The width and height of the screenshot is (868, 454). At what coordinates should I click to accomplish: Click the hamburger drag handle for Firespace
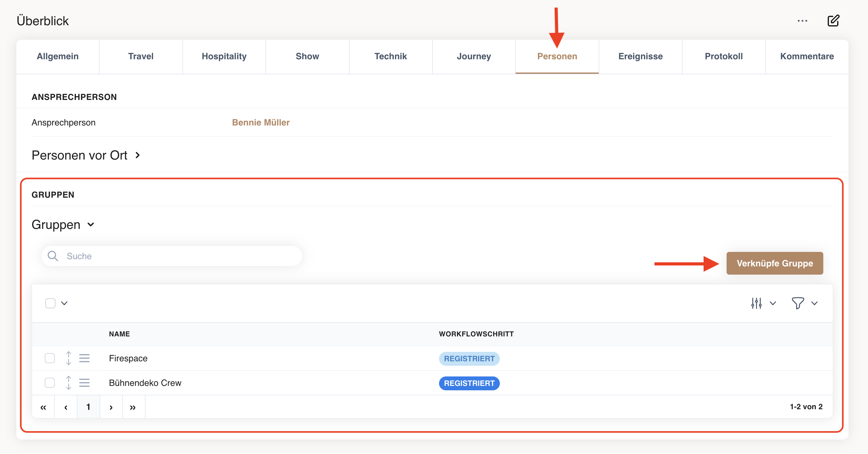point(84,358)
